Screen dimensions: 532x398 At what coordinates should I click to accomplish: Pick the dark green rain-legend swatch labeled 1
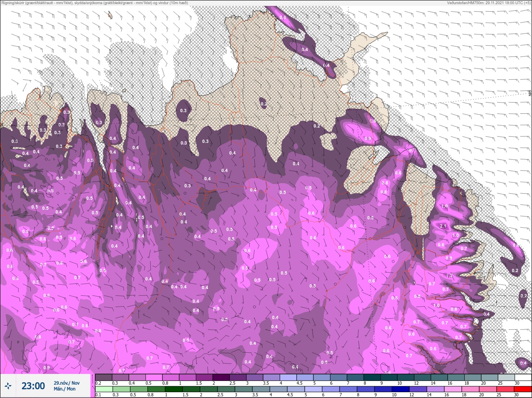(x=173, y=389)
